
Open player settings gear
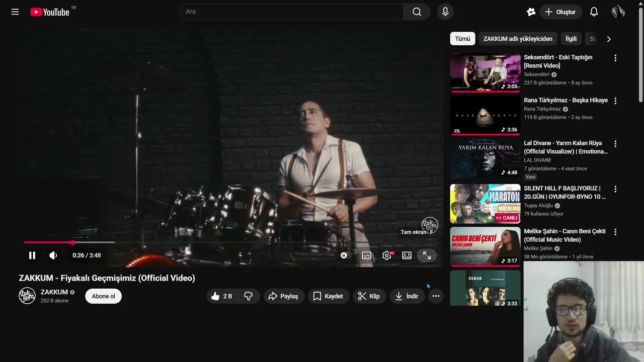pyautogui.click(x=387, y=255)
